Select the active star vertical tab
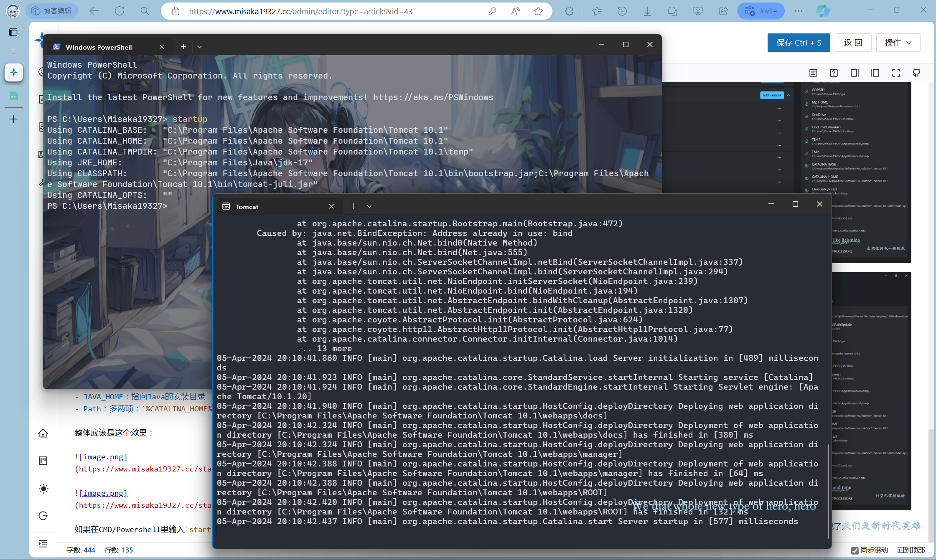936x560 pixels. pyautogui.click(x=13, y=72)
